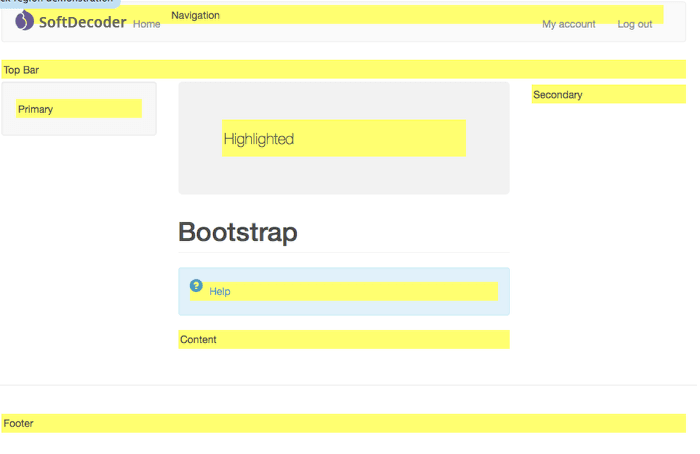Click the SoftDecoder purple logo icon
Image resolution: width=700 pixels, height=454 pixels.
click(x=24, y=21)
